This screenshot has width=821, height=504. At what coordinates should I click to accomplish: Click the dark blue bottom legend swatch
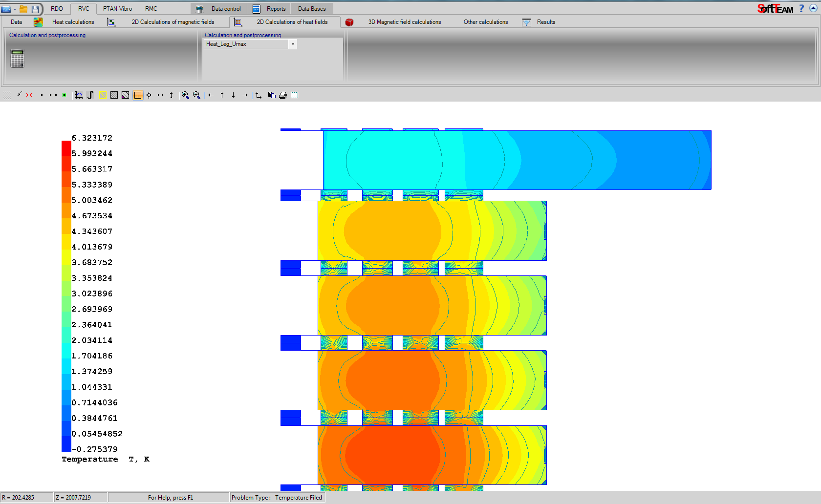(66, 443)
